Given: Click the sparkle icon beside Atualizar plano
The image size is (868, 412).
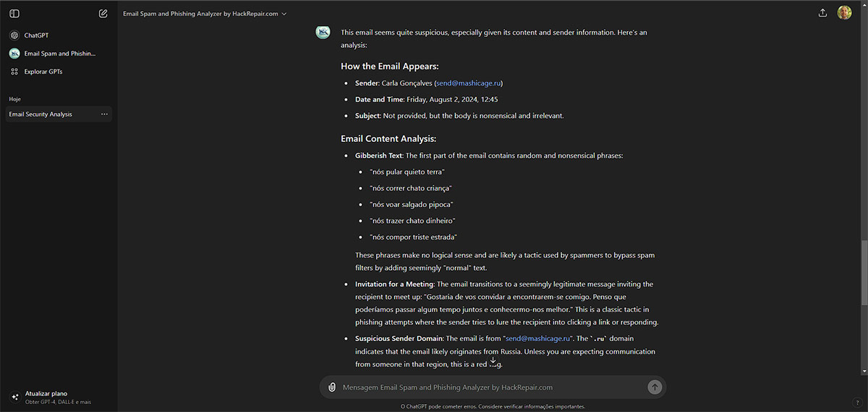Looking at the screenshot, I should (x=14, y=397).
